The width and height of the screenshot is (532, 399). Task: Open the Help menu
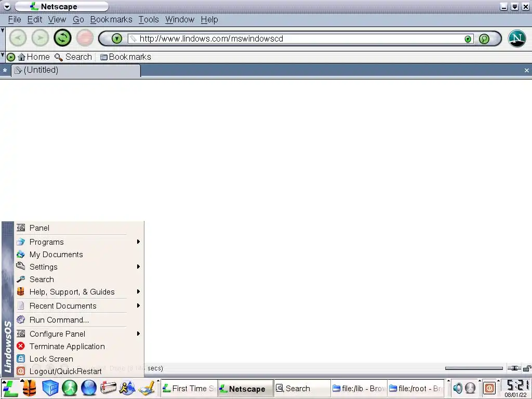(x=209, y=20)
